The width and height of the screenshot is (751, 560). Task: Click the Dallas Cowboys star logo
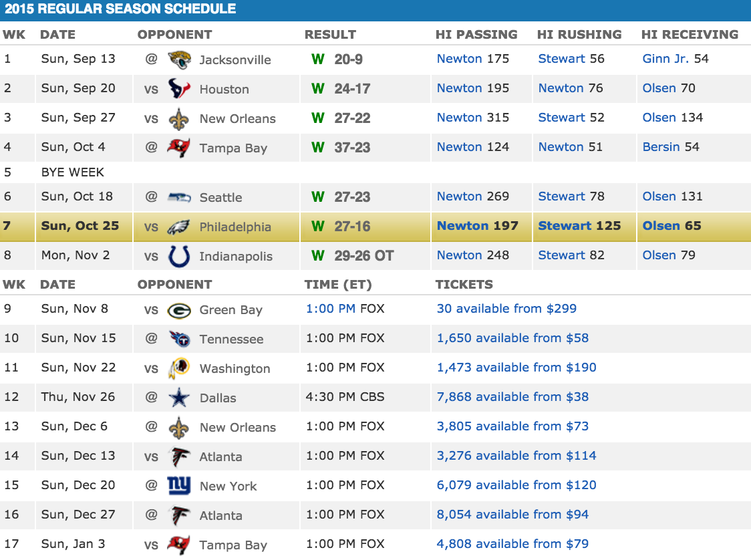[179, 398]
